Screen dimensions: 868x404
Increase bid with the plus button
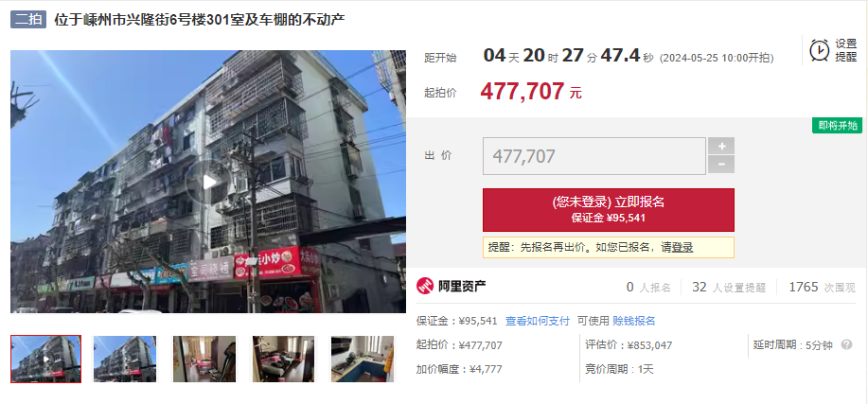(721, 146)
